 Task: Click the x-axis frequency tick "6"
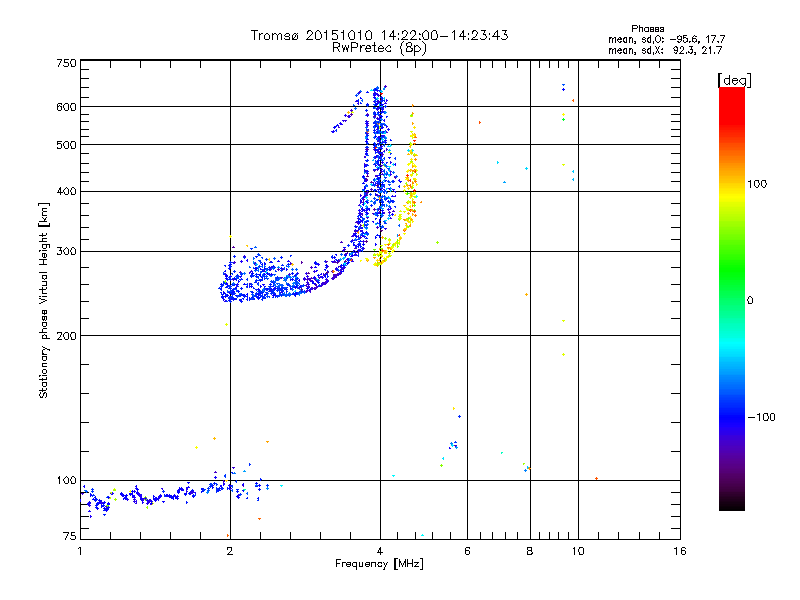(x=467, y=551)
